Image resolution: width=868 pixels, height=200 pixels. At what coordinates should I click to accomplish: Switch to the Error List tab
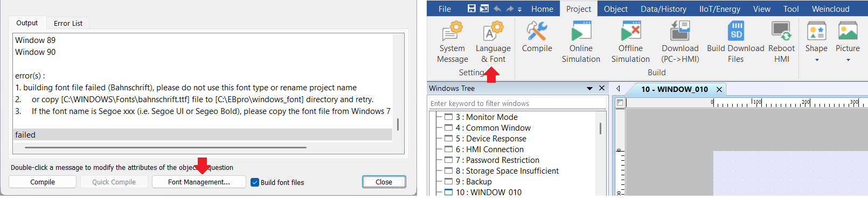point(68,23)
